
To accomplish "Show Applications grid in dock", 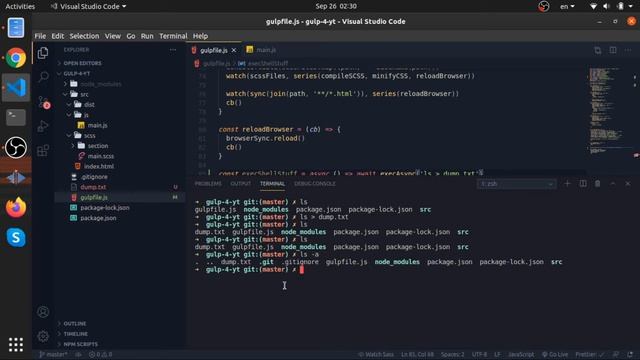I will tap(16, 345).
